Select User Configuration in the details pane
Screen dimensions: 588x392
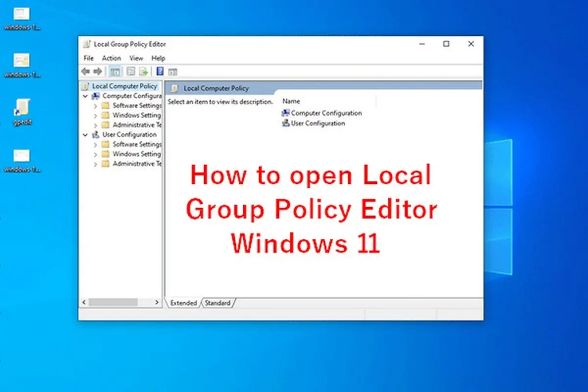(x=318, y=123)
